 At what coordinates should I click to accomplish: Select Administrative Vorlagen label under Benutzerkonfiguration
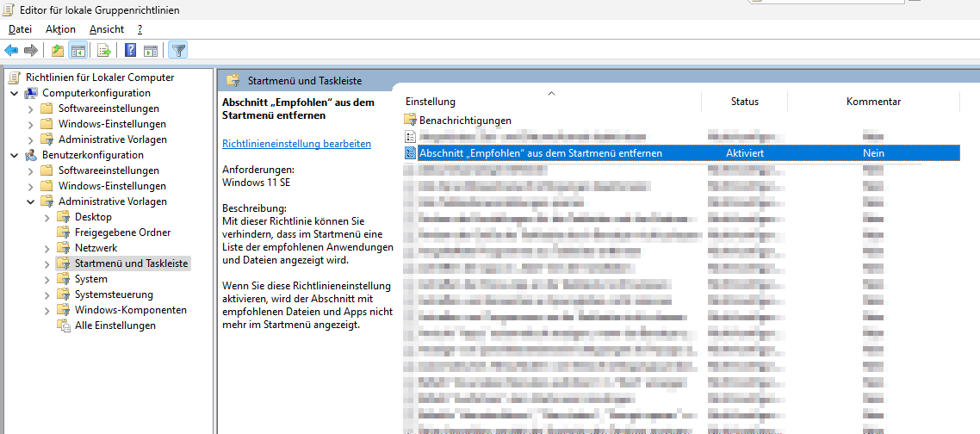113,201
